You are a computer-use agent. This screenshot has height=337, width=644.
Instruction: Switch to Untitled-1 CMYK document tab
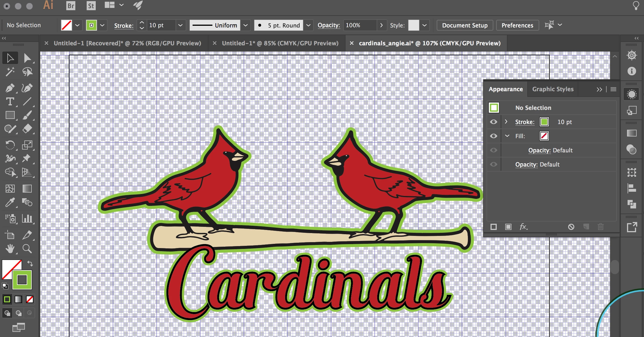(280, 43)
